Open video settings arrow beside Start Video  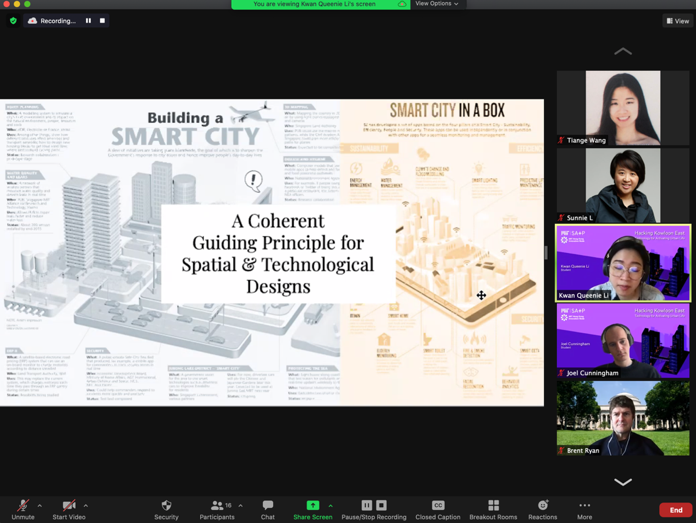point(86,505)
